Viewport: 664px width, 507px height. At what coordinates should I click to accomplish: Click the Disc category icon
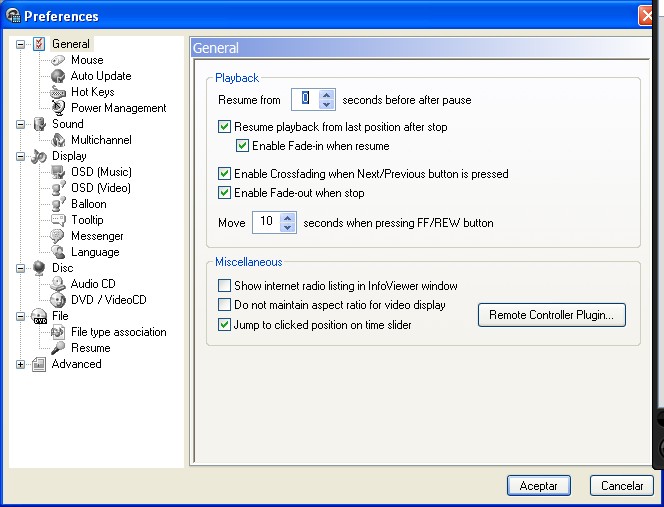39,268
